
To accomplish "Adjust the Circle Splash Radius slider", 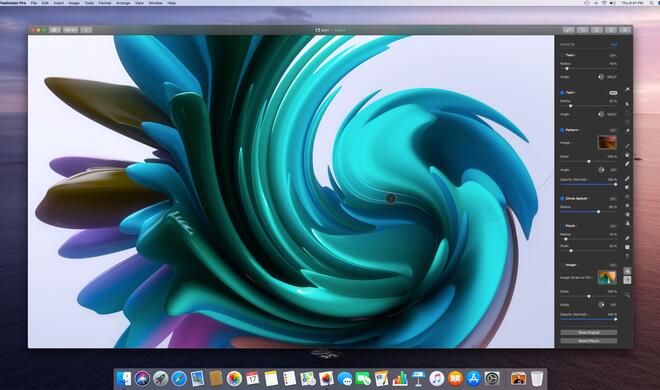I will (589, 212).
